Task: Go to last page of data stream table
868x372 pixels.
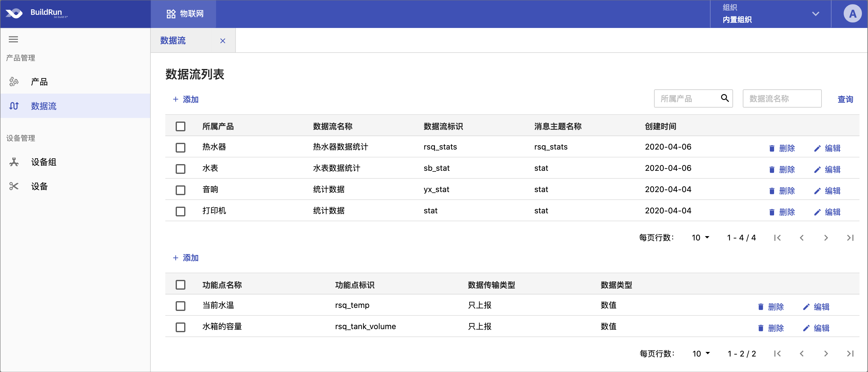Action: click(x=850, y=238)
